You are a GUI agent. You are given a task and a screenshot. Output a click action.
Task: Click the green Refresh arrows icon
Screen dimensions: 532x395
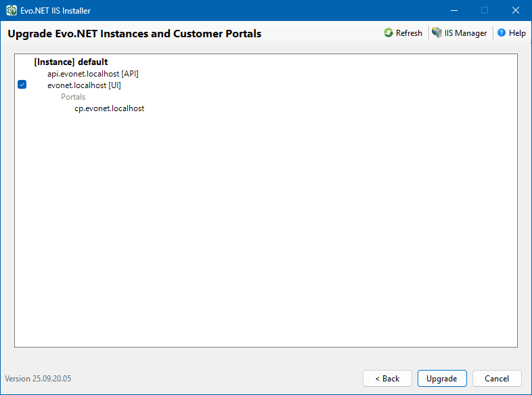[389, 33]
